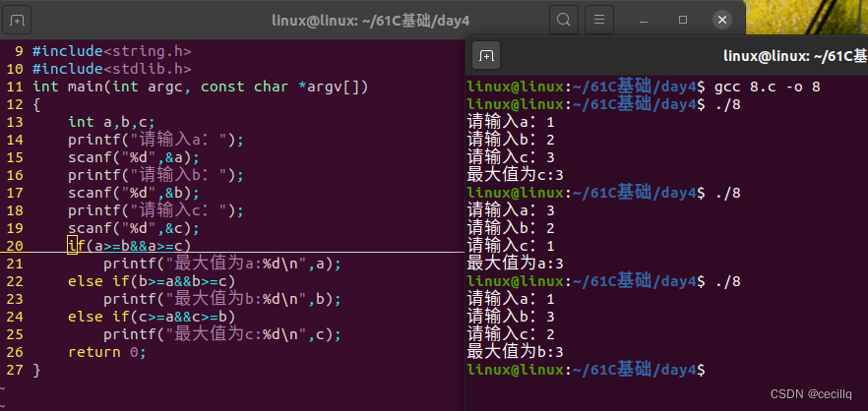
Task: Click scanf("%d",&c) on line 19
Action: pos(134,228)
